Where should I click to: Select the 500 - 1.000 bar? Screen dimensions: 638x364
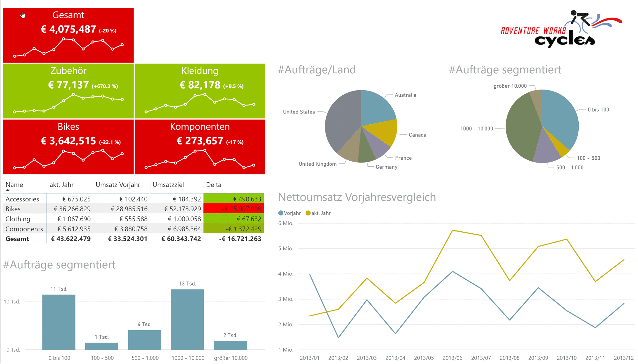click(145, 340)
